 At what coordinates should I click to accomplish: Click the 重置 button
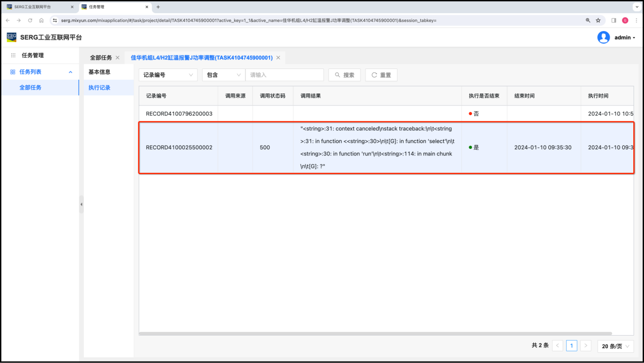(x=381, y=75)
